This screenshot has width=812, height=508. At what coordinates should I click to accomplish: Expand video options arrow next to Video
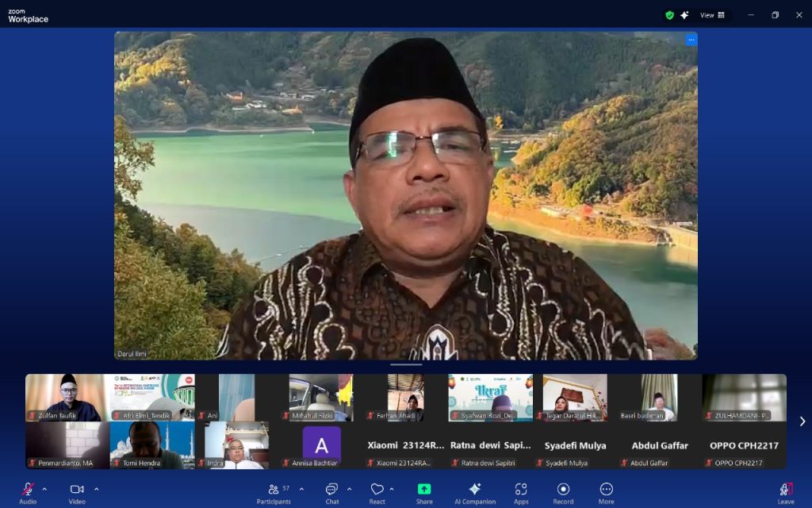(x=97, y=489)
